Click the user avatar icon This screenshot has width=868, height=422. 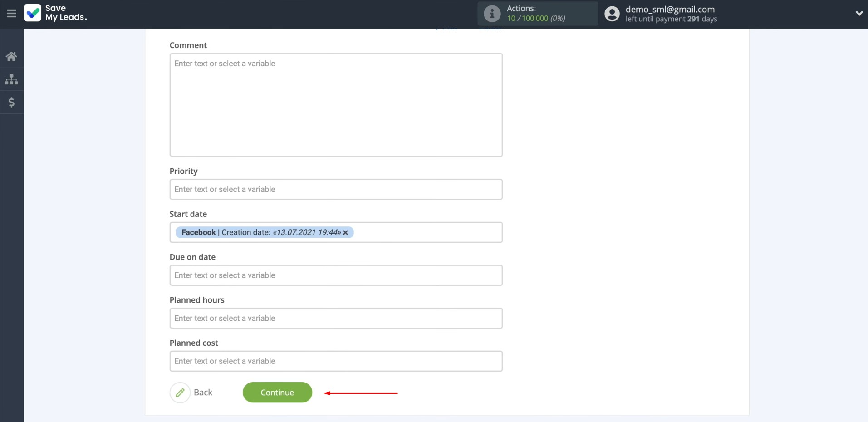(612, 14)
